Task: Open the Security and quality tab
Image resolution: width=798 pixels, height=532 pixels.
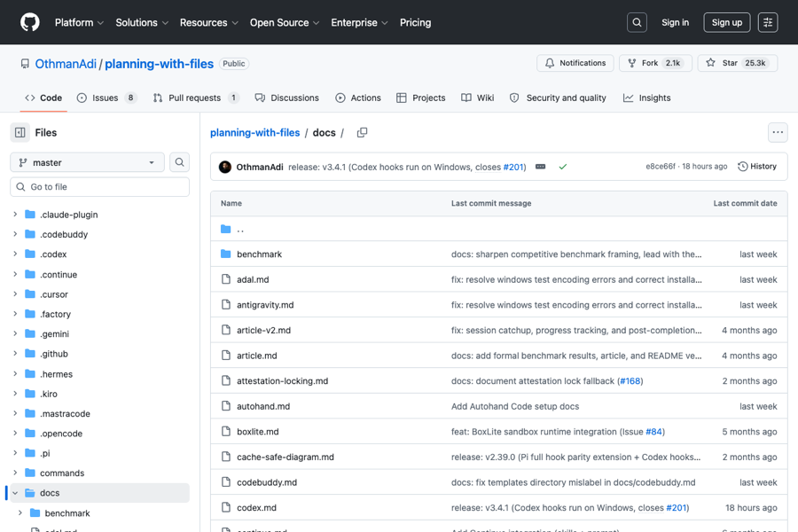Action: 558,98
